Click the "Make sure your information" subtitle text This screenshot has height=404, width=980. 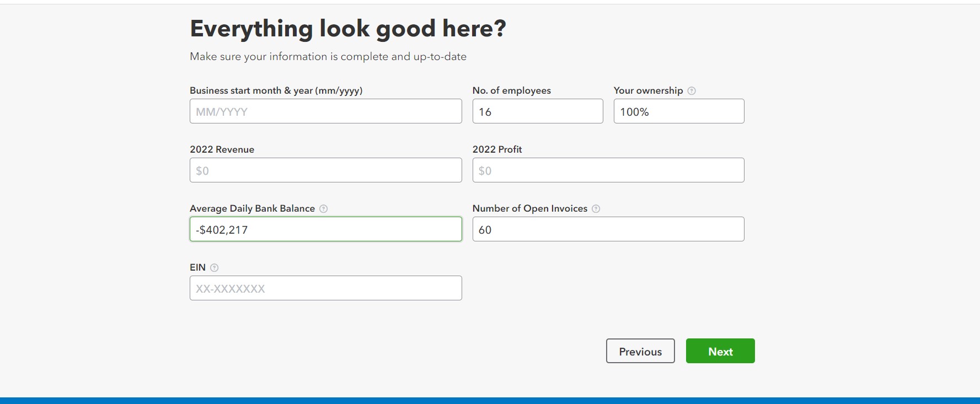[x=328, y=57]
